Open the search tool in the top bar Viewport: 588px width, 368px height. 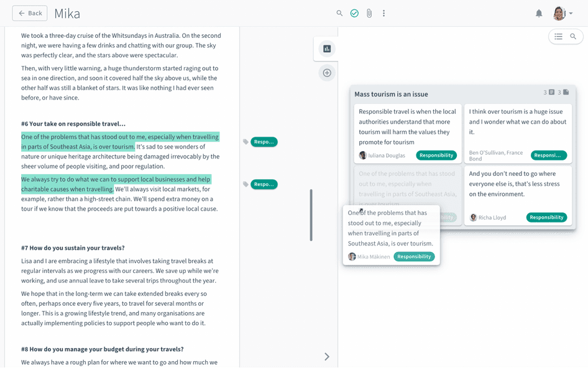click(339, 12)
